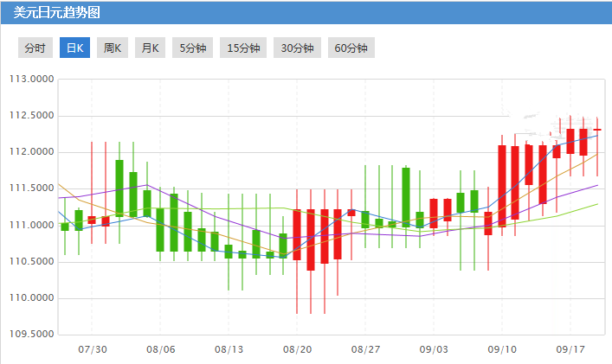Choose the 30分钟 interval tab

[297, 48]
